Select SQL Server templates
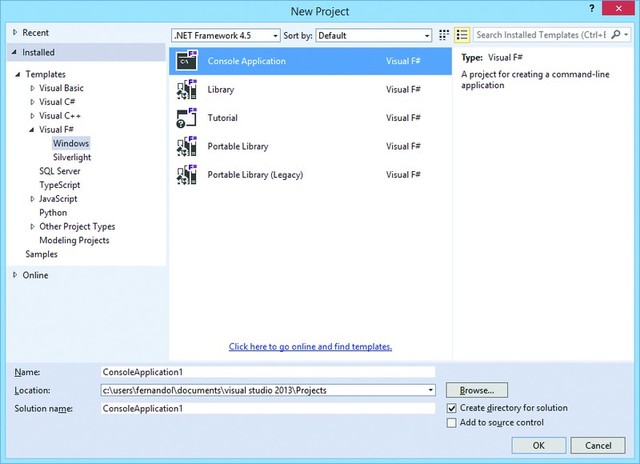The width and height of the screenshot is (640, 464). pyautogui.click(x=60, y=171)
